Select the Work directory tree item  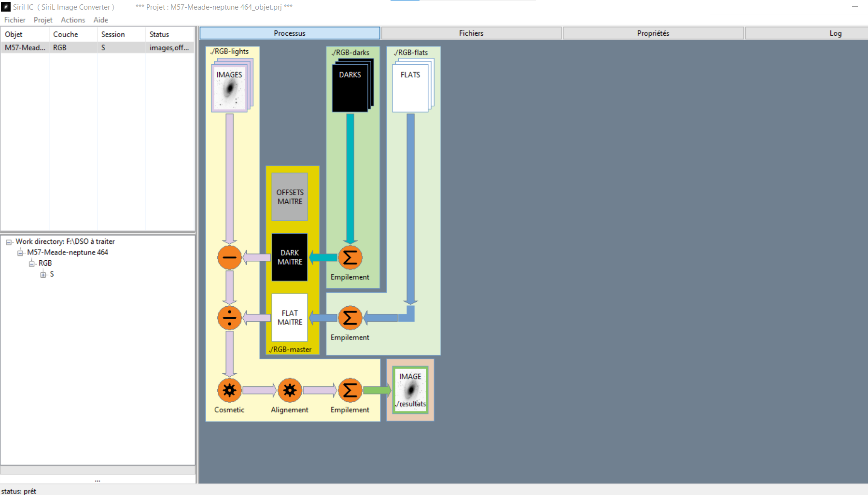pyautogui.click(x=65, y=241)
